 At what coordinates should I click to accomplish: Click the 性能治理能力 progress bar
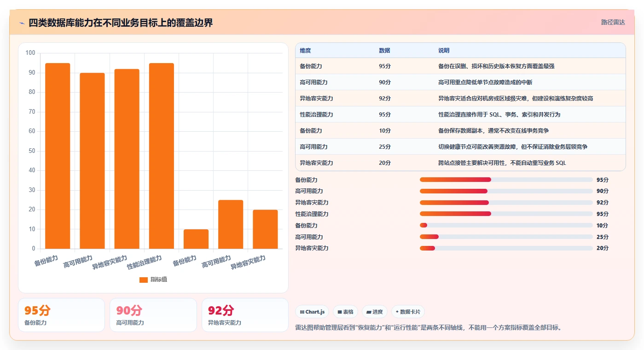pos(506,214)
